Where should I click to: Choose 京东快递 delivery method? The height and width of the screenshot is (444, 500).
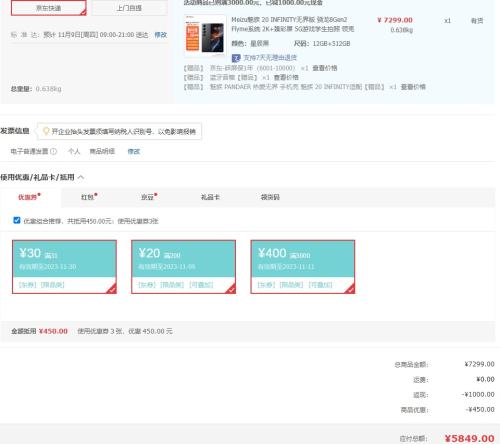(x=49, y=8)
